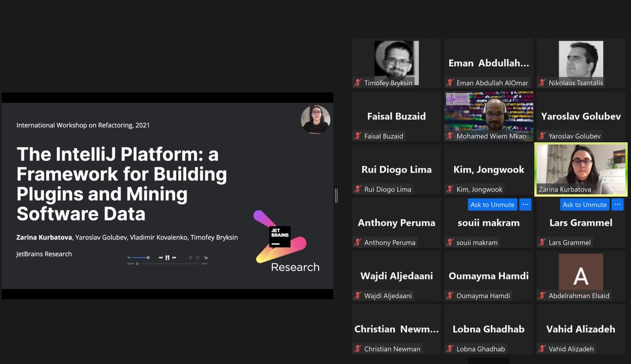Open more options for Lars Grammel tile

[x=617, y=204]
